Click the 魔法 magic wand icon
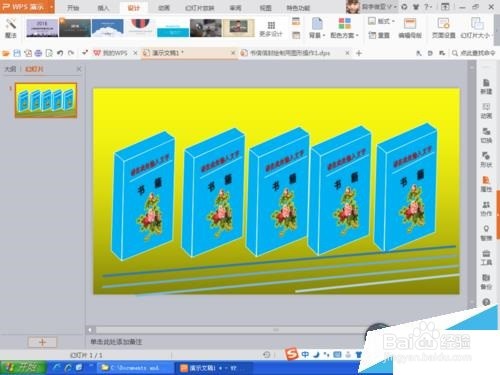This screenshot has width=500, height=375. 11,28
